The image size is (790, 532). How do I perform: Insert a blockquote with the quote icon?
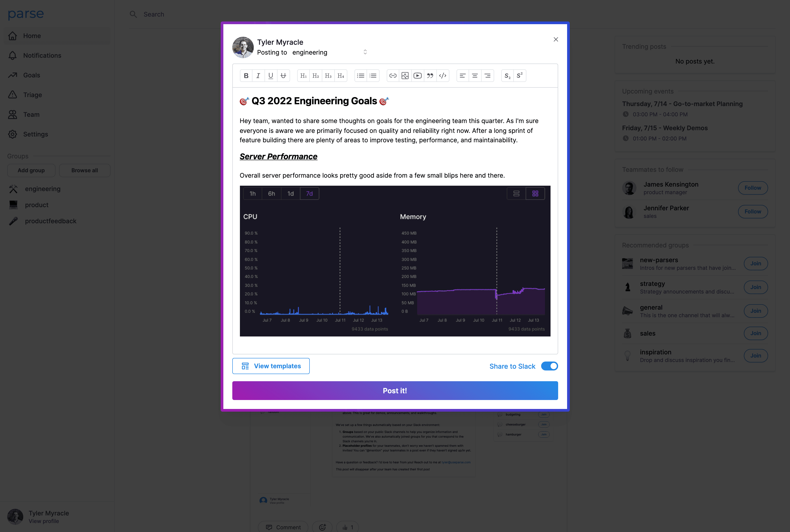click(430, 76)
